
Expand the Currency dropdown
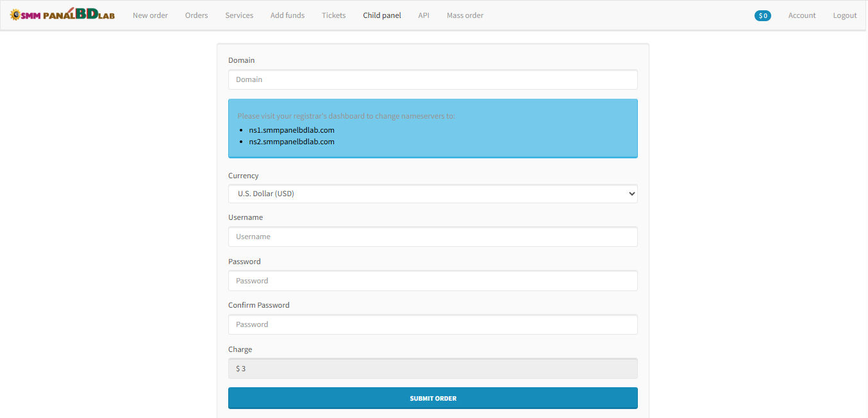[433, 194]
